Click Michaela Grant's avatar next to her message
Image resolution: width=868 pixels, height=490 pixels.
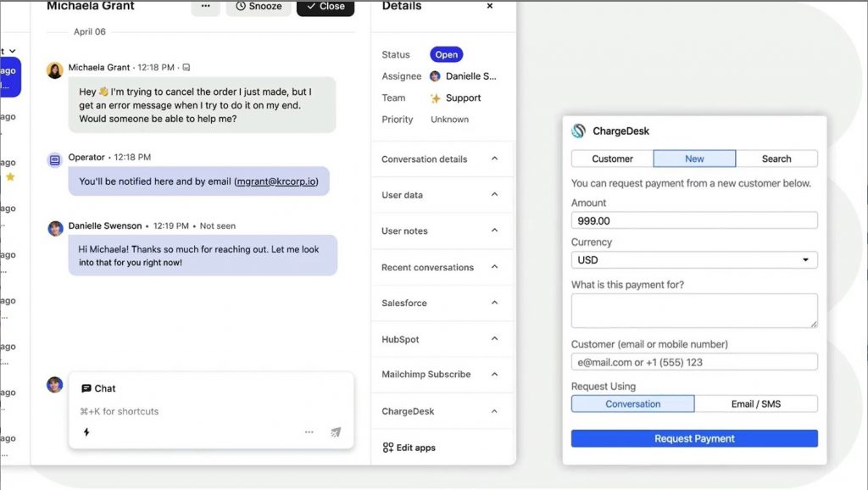coord(55,70)
